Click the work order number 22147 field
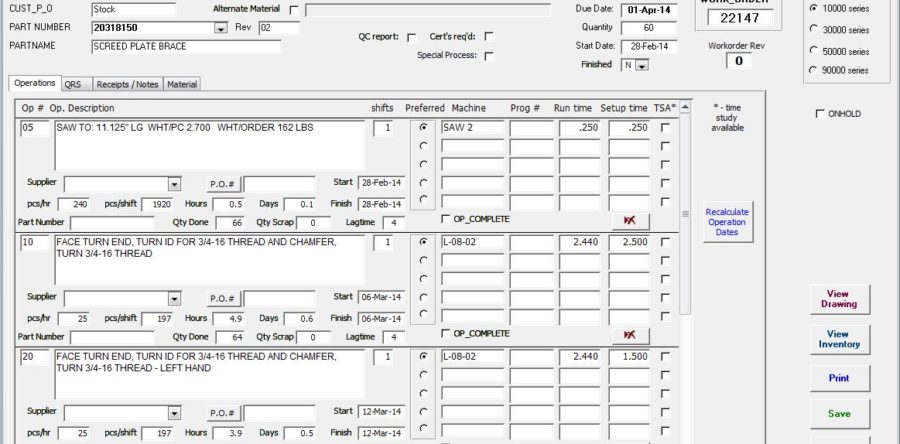900x444 pixels. 740,18
